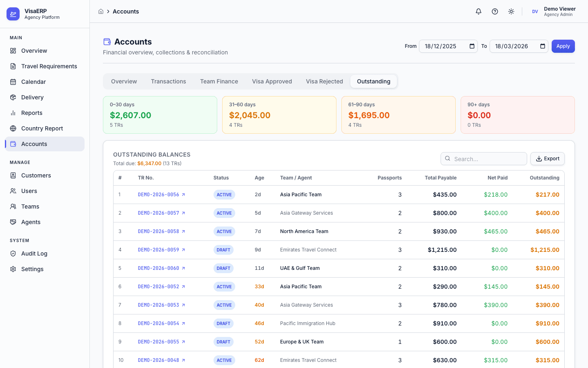
Task: Click the home breadcrumb icon
Action: [x=101, y=11]
